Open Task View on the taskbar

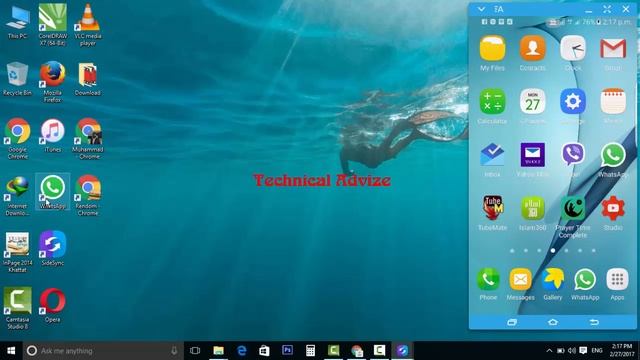pyautogui.click(x=195, y=351)
